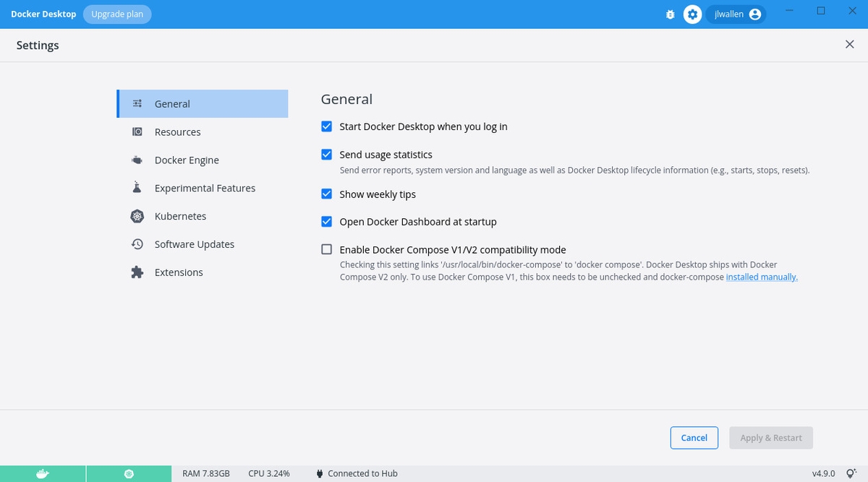Uncheck Start Docker Desktop when you log in

(x=326, y=126)
